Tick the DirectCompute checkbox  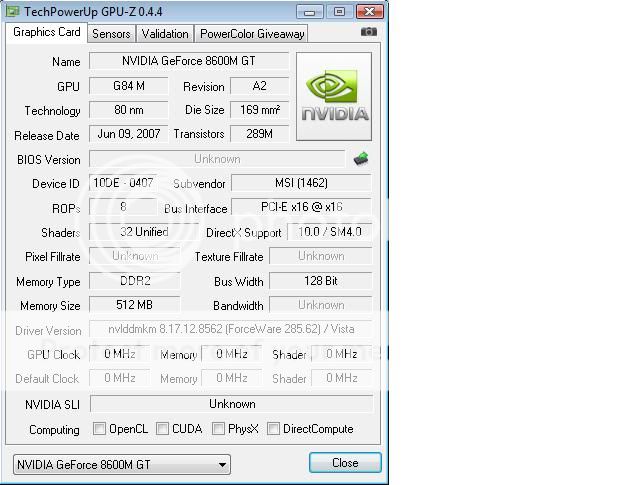click(273, 429)
